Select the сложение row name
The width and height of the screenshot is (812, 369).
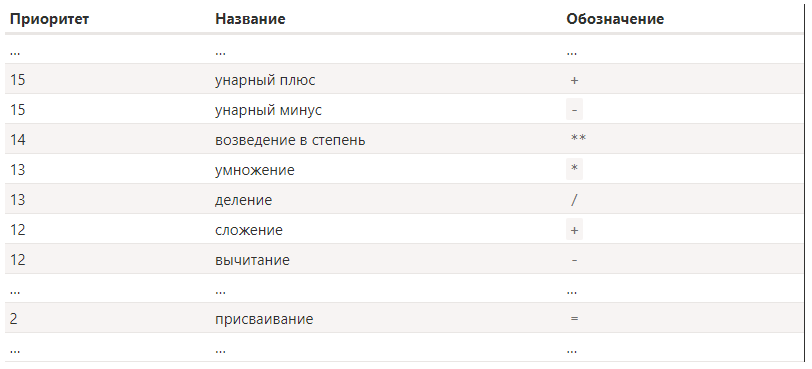[249, 230]
